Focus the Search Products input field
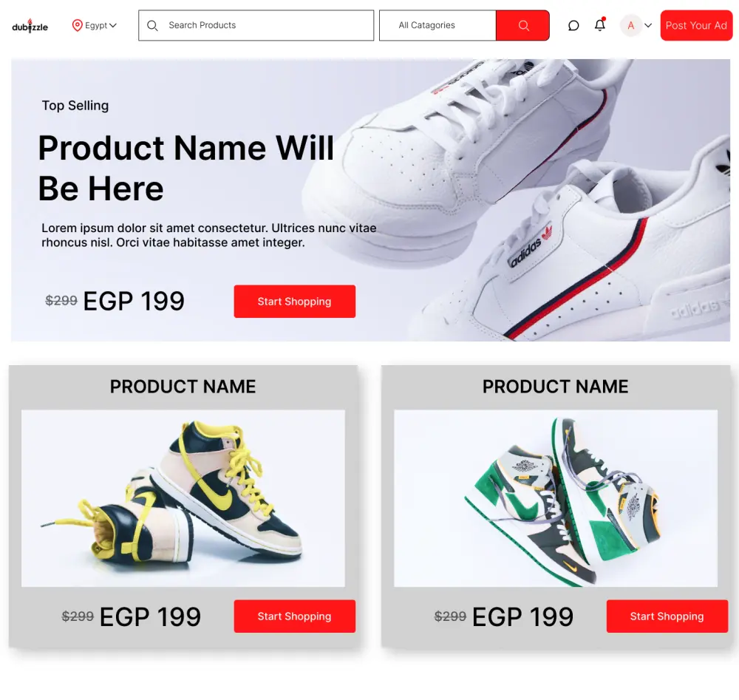 point(256,25)
